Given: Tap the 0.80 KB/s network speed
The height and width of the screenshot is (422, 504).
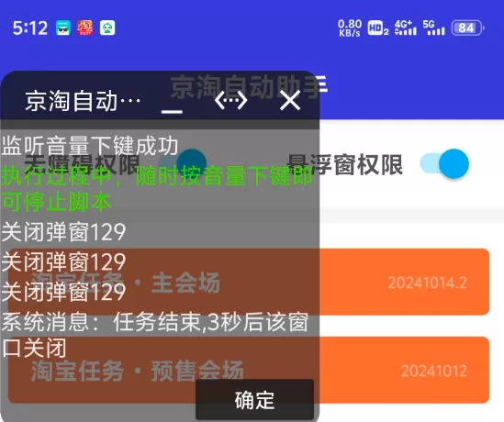Looking at the screenshot, I should [350, 28].
